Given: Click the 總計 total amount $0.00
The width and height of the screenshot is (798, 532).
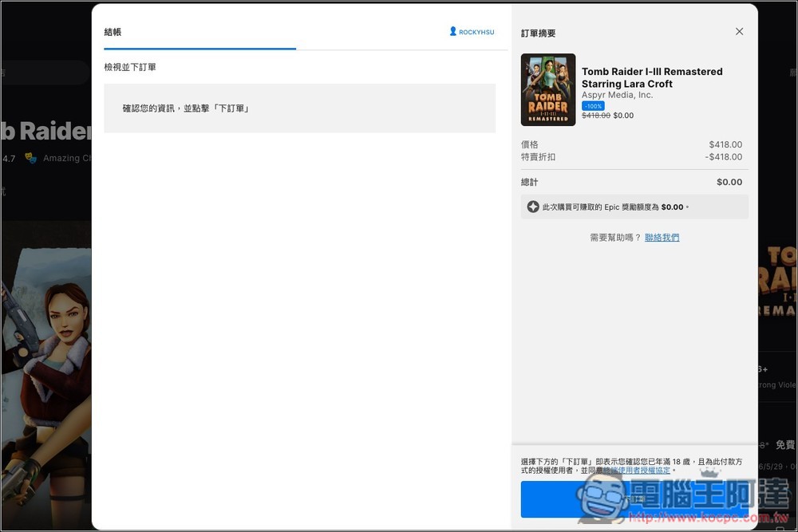Looking at the screenshot, I should pyautogui.click(x=729, y=182).
